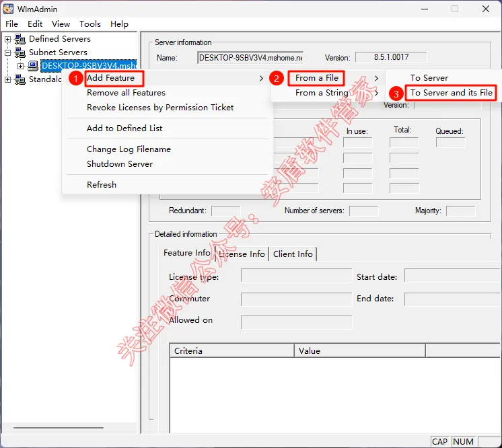502x448 pixels.
Task: Click the Majority field
Action: coord(461,211)
